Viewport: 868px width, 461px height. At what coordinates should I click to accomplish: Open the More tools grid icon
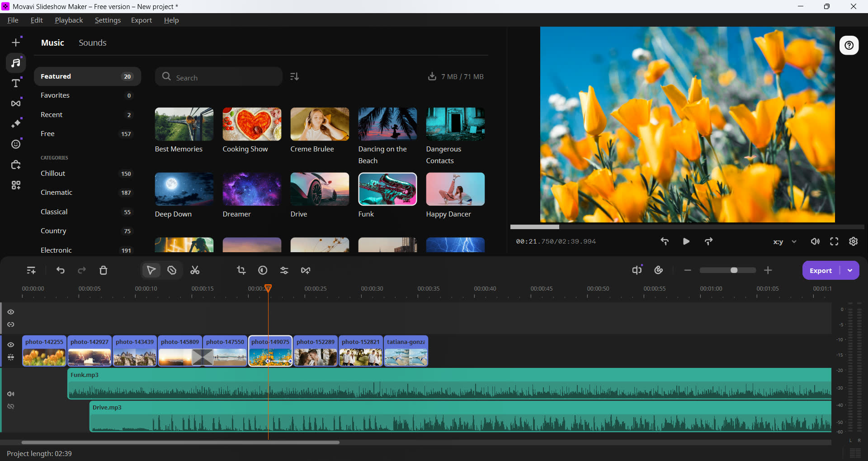pos(16,185)
